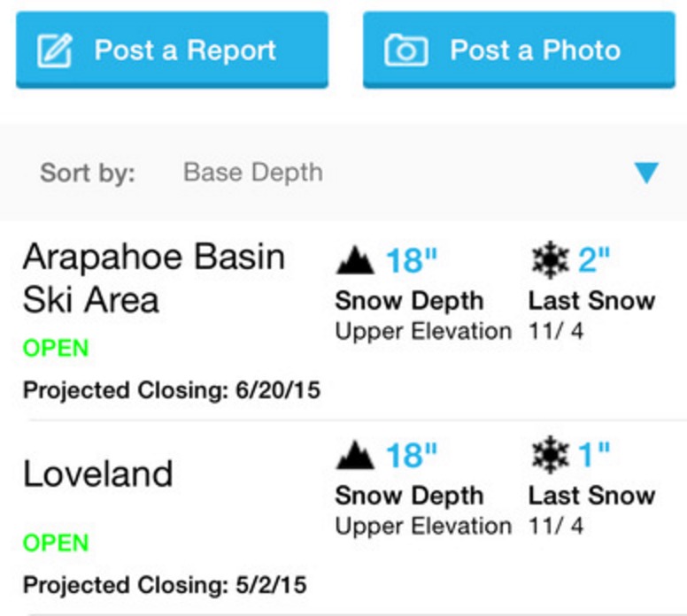Click the snowflake icon for Loveland
Image resolution: width=687 pixels, height=616 pixels.
coord(550,454)
